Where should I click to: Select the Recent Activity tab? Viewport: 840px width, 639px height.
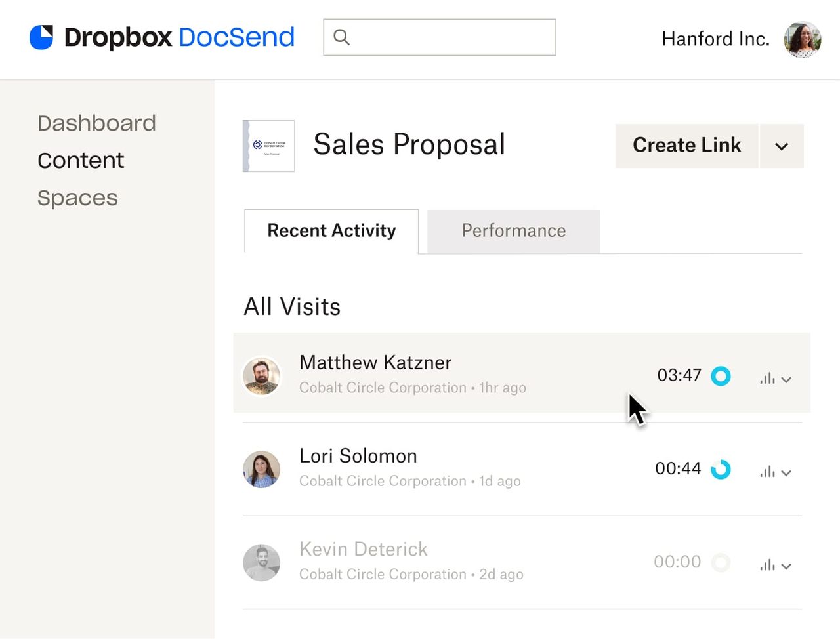[331, 231]
